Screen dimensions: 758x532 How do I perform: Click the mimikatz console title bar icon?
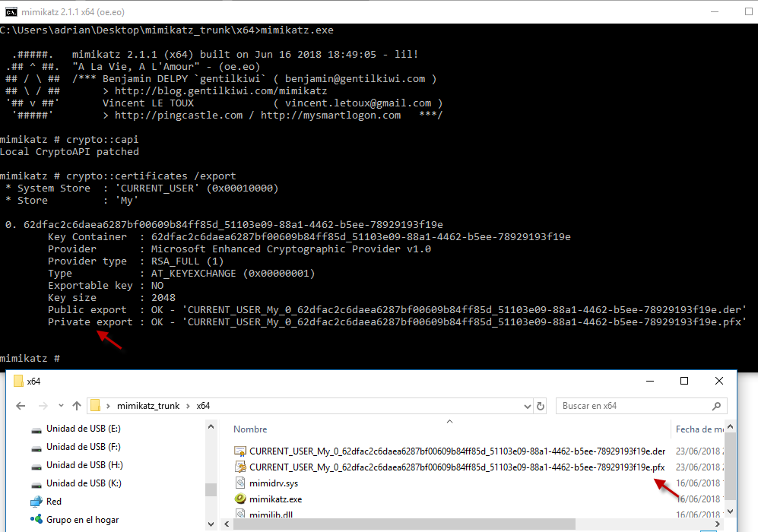click(x=11, y=12)
